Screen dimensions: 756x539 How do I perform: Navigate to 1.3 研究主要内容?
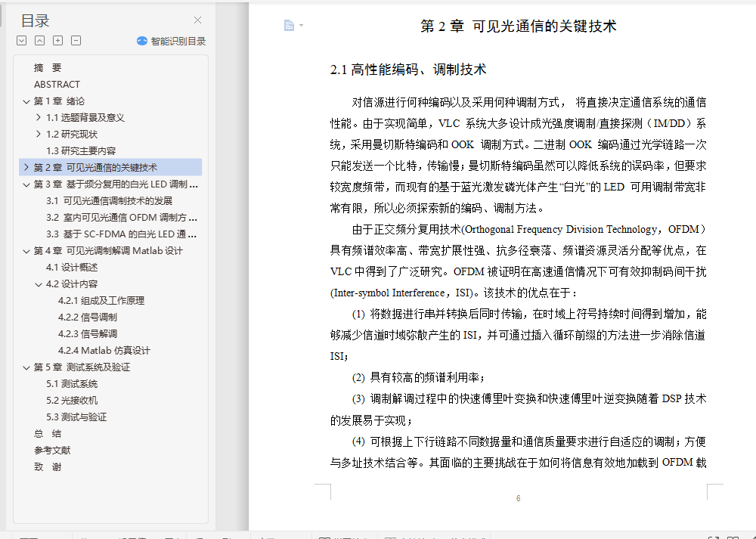point(81,151)
